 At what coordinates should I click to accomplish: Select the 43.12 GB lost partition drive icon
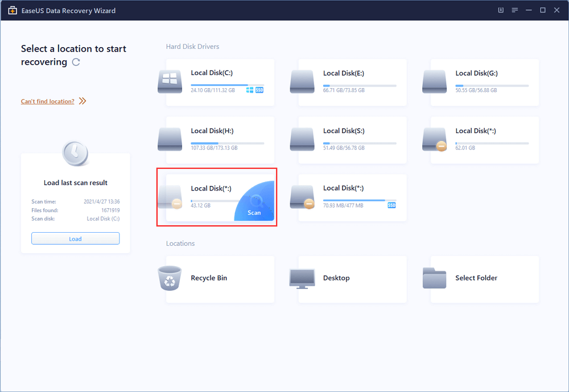pyautogui.click(x=170, y=197)
